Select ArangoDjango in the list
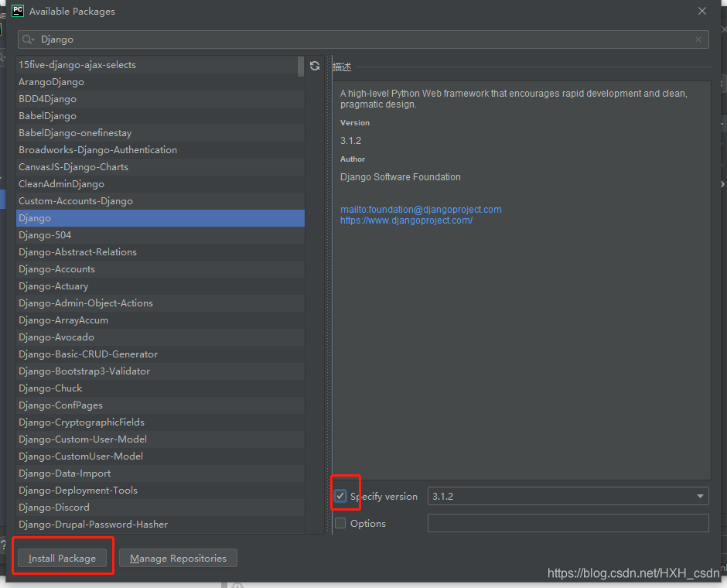Image resolution: width=727 pixels, height=588 pixels. coord(160,82)
